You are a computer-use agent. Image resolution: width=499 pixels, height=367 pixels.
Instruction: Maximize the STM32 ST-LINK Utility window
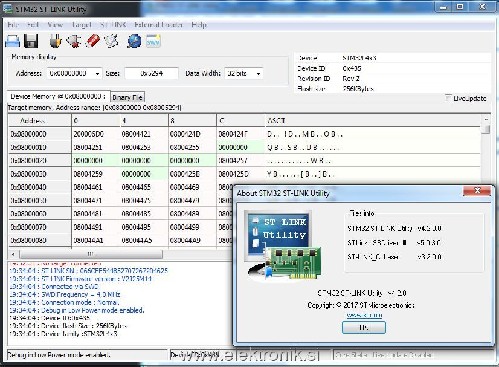[460, 7]
